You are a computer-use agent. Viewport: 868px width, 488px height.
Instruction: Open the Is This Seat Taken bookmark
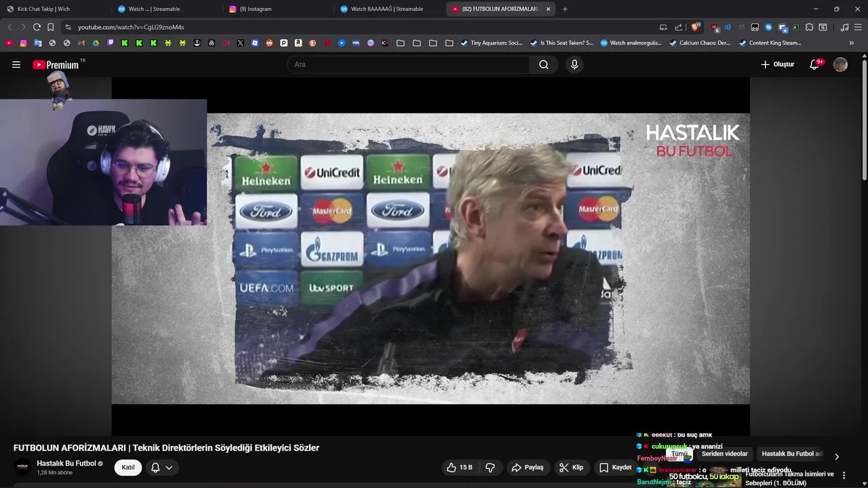(561, 43)
